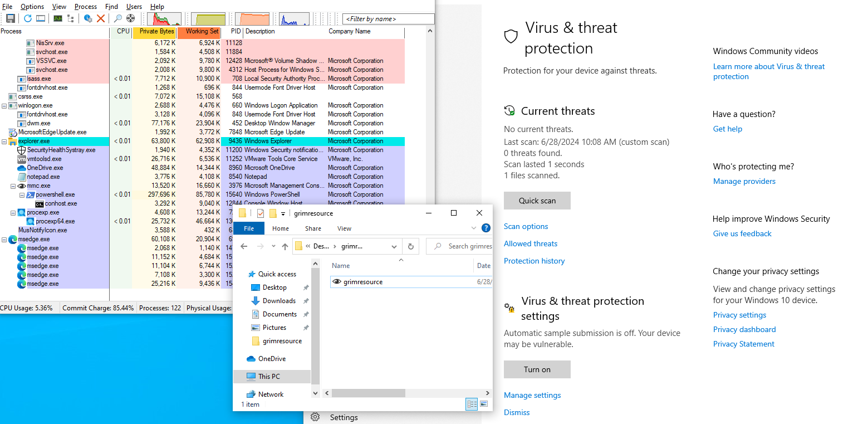
Task: Toggle the process tree view icon
Action: point(71,18)
